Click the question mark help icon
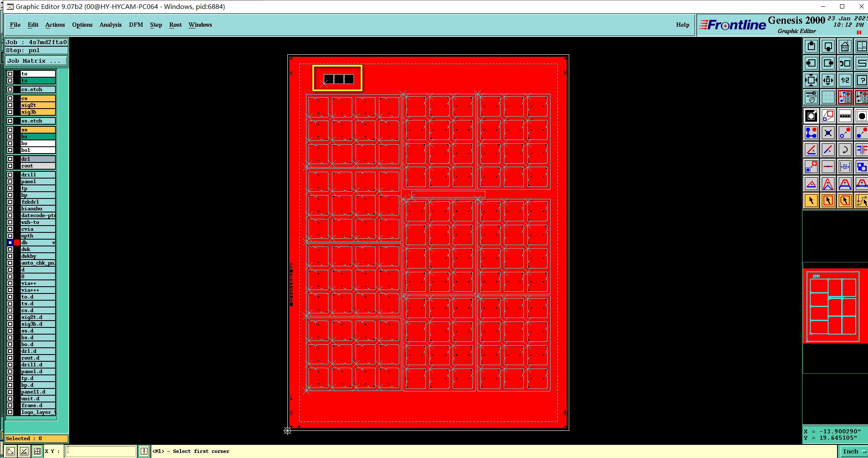 (x=862, y=80)
